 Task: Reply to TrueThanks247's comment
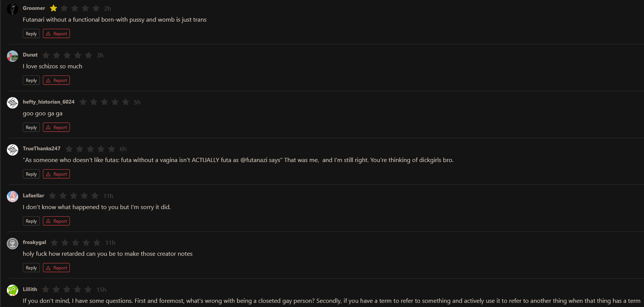[31, 174]
